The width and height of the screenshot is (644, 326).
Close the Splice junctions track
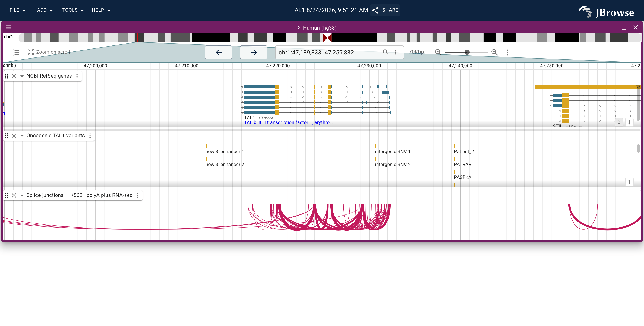[x=14, y=195]
